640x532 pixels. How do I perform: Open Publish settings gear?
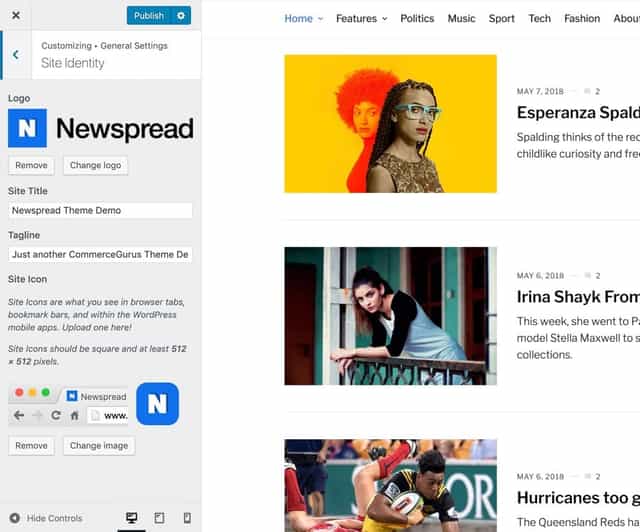click(x=181, y=16)
